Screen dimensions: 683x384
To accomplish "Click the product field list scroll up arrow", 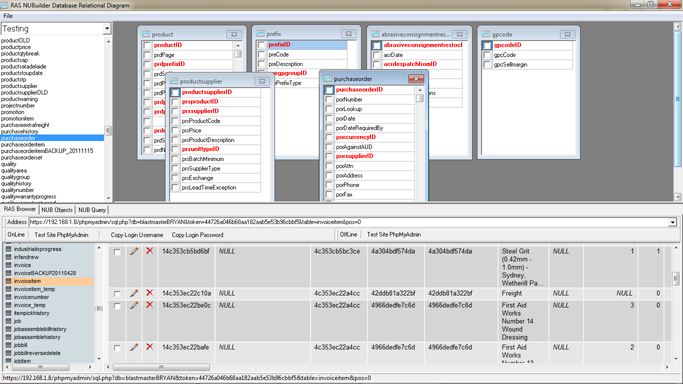I will [x=238, y=45].
